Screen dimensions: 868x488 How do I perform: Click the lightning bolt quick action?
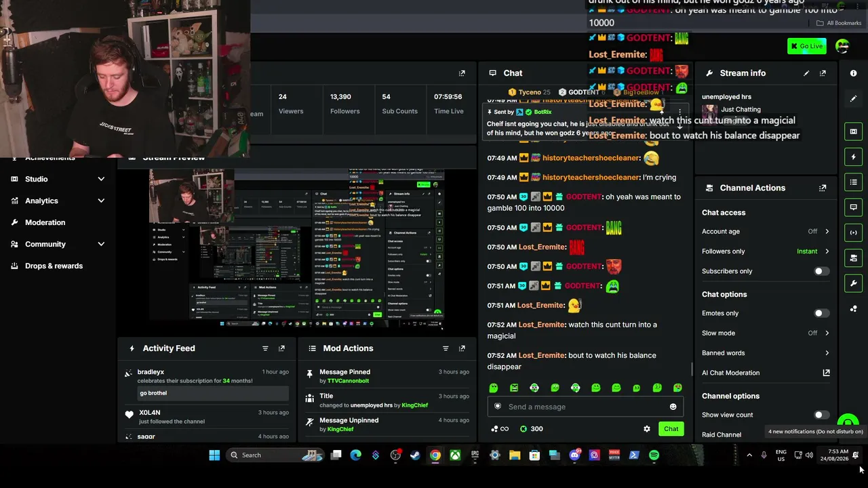pyautogui.click(x=854, y=157)
